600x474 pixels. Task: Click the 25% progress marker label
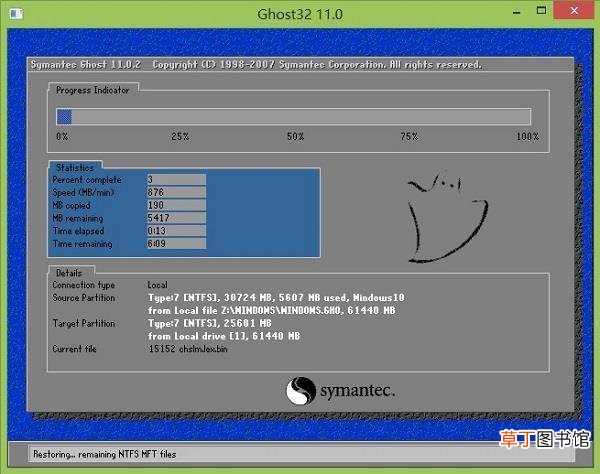180,137
